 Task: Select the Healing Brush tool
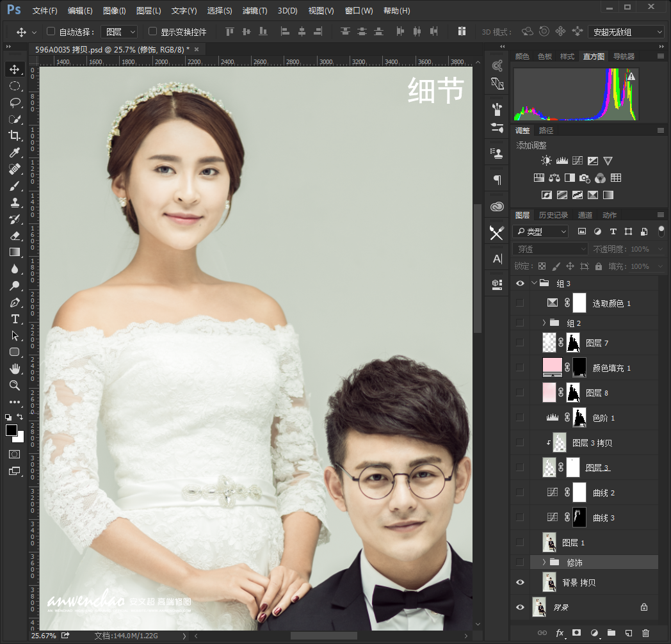click(15, 170)
